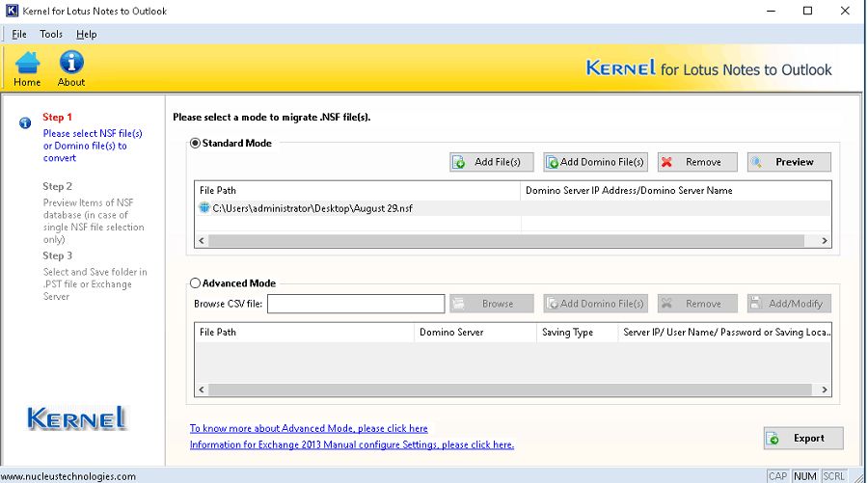Open the File menu
Screen dimensions: 868x483
[x=19, y=34]
